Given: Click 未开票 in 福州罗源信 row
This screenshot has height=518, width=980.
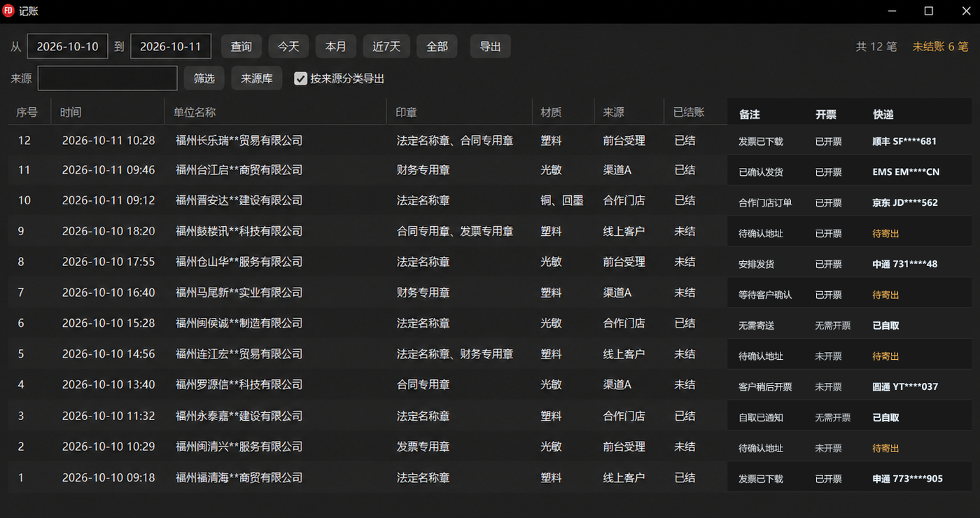Looking at the screenshot, I should click(828, 387).
